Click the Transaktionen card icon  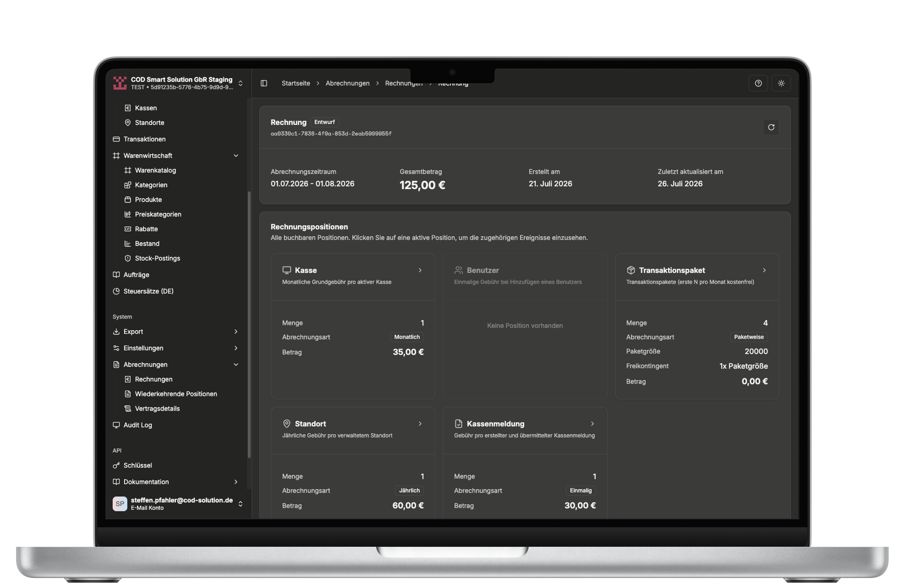pos(116,139)
